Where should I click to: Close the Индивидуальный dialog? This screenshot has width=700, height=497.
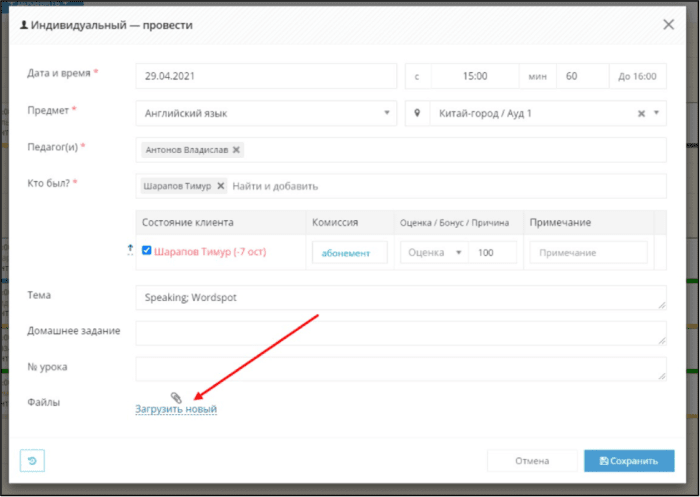click(668, 25)
